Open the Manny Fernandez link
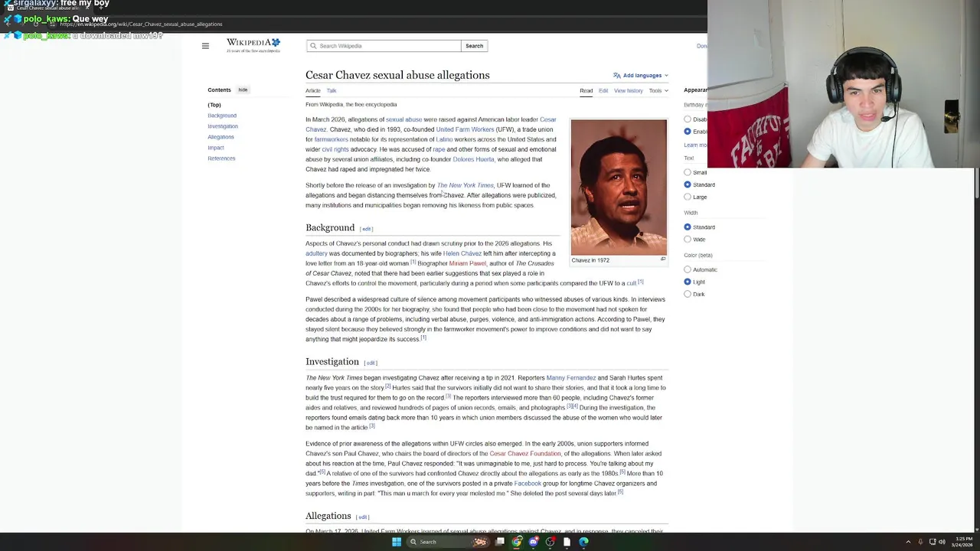 click(571, 378)
